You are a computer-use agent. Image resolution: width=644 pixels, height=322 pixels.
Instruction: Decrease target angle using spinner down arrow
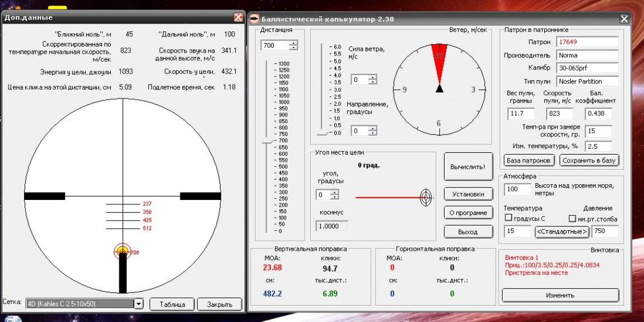click(x=335, y=197)
